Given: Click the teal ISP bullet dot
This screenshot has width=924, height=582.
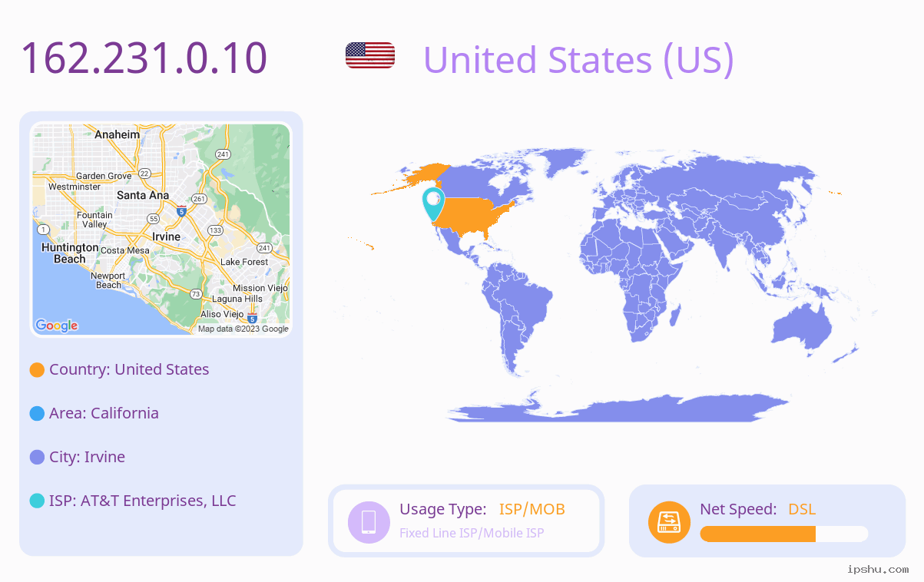Looking at the screenshot, I should coord(37,501).
